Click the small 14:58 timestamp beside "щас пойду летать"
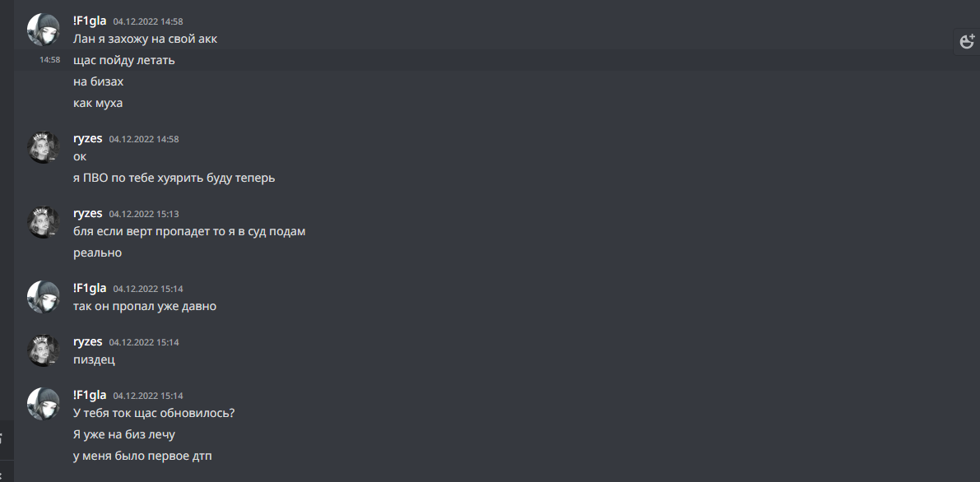Image resolution: width=980 pixels, height=482 pixels. click(x=50, y=60)
